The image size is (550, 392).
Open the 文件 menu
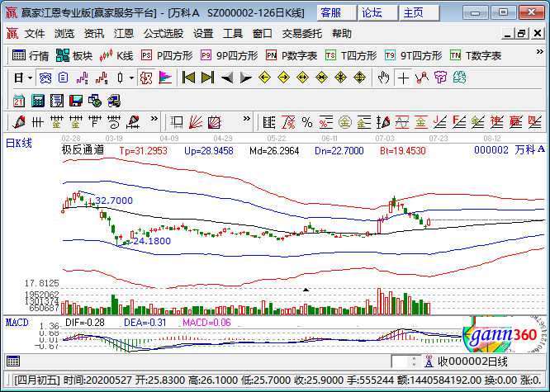point(35,34)
